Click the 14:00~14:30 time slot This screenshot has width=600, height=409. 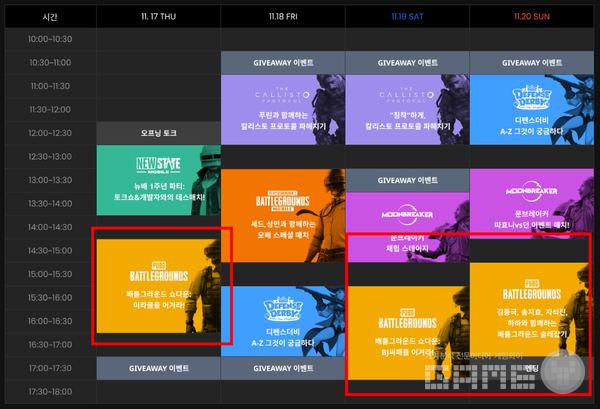point(50,227)
